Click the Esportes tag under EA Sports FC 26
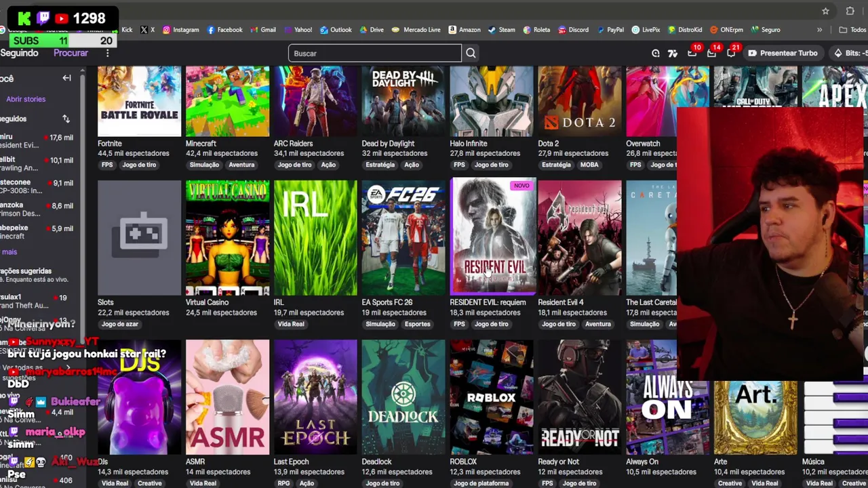 tap(417, 324)
